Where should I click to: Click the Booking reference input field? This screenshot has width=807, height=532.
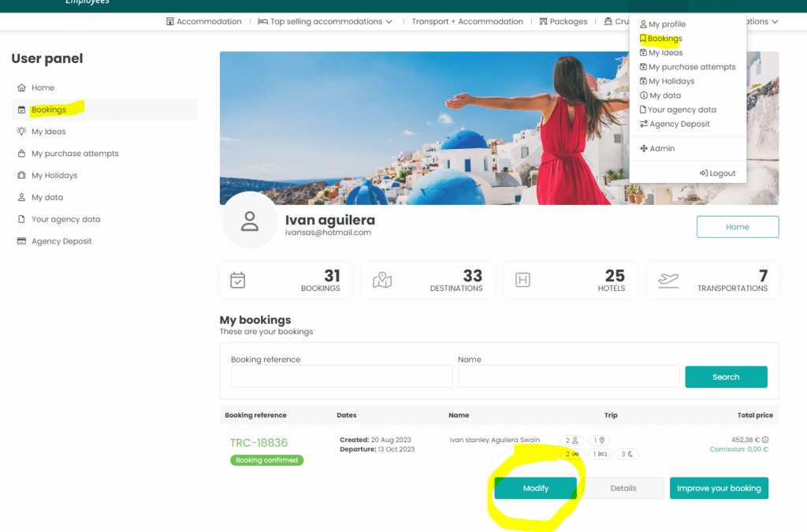pyautogui.click(x=341, y=377)
